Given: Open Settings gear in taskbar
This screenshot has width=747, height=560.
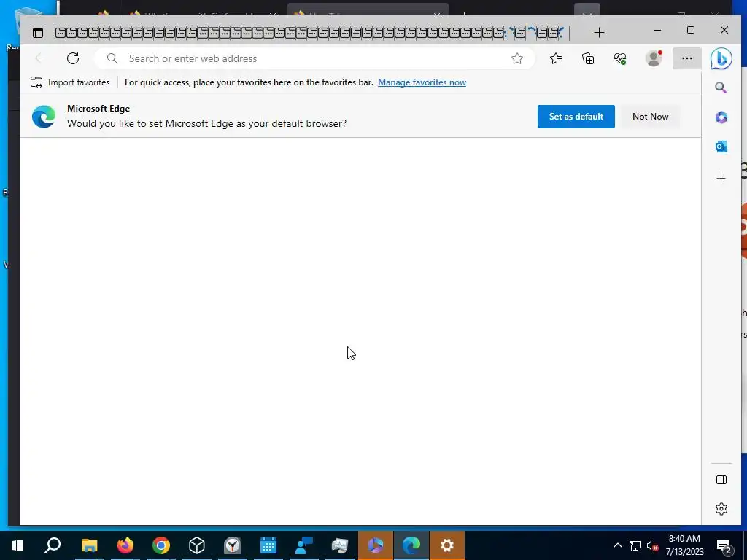Looking at the screenshot, I should (447, 545).
